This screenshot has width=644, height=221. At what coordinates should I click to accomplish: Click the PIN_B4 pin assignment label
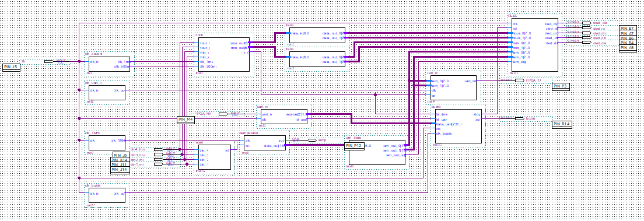pyautogui.click(x=628, y=43)
